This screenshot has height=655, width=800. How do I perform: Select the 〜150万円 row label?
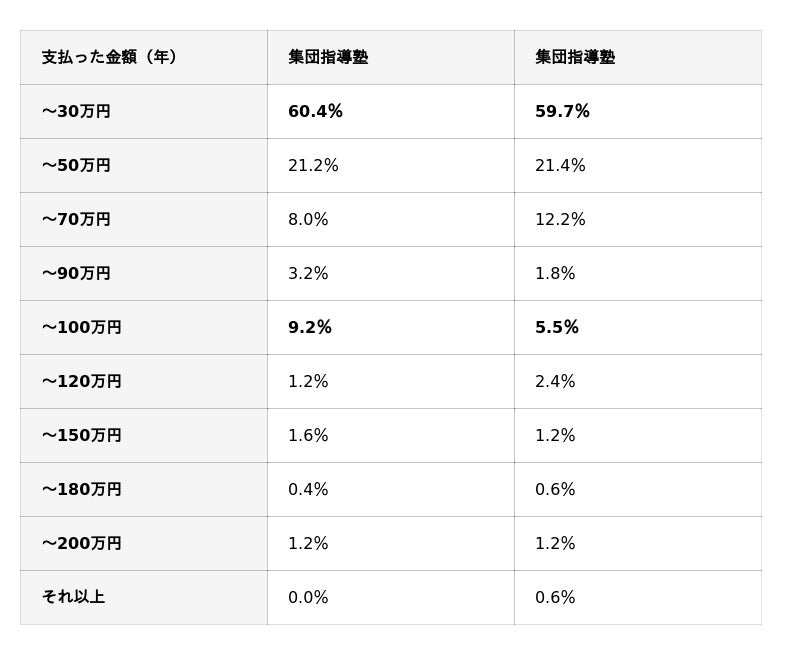click(x=81, y=435)
